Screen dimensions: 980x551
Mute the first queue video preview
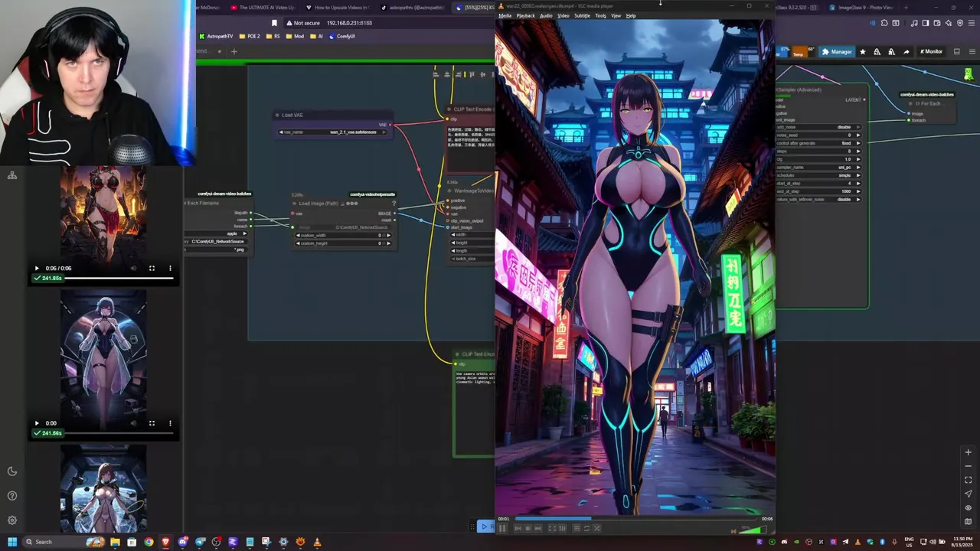(133, 269)
